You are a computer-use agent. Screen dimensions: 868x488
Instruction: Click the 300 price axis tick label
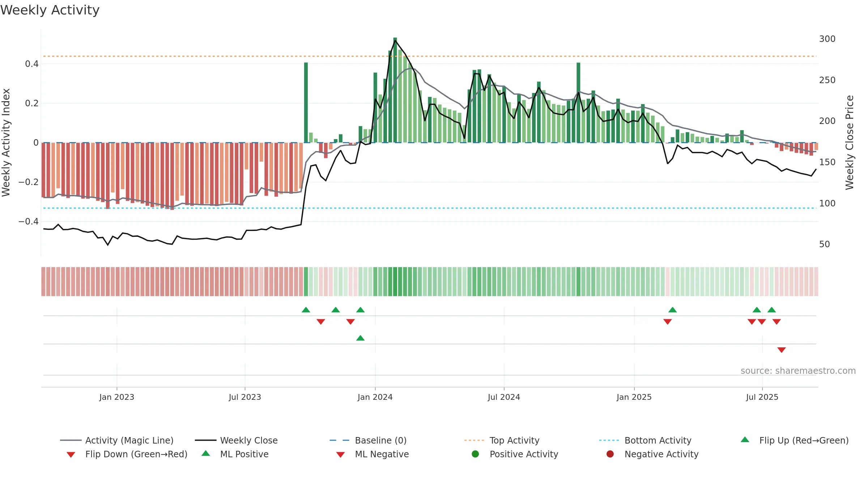[827, 39]
